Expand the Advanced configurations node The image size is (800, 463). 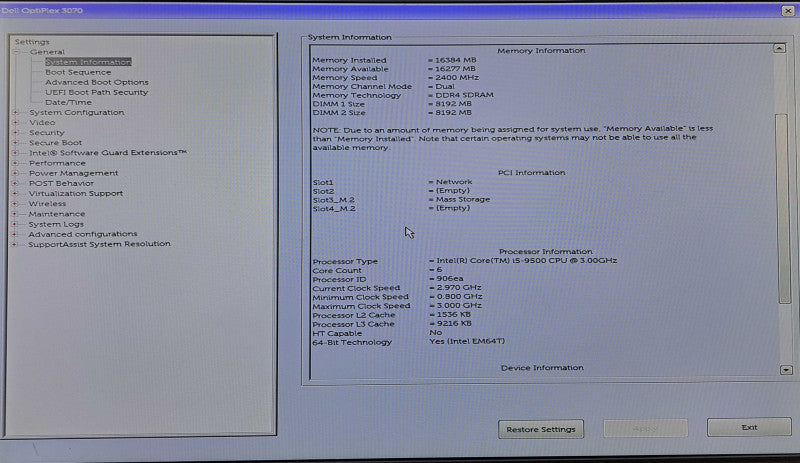15,234
